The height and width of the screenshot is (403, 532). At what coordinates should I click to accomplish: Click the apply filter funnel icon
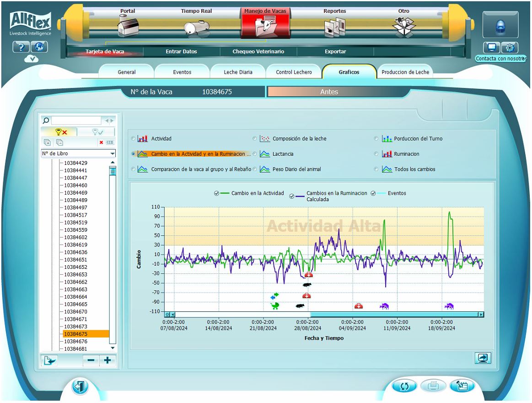pos(97,132)
